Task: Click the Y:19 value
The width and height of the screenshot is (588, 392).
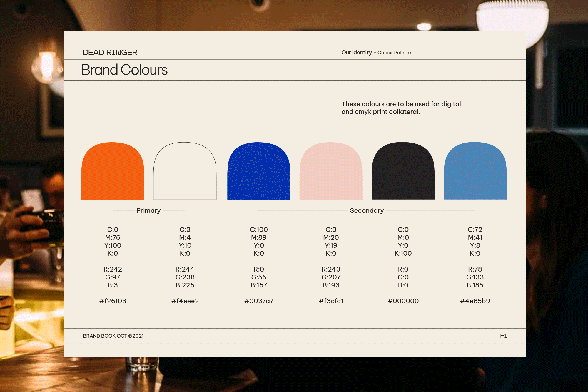Action: point(331,245)
